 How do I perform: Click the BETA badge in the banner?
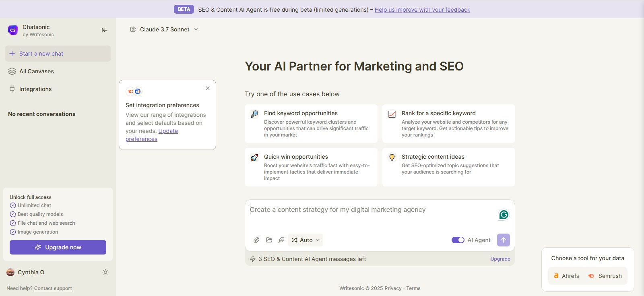coord(184,9)
